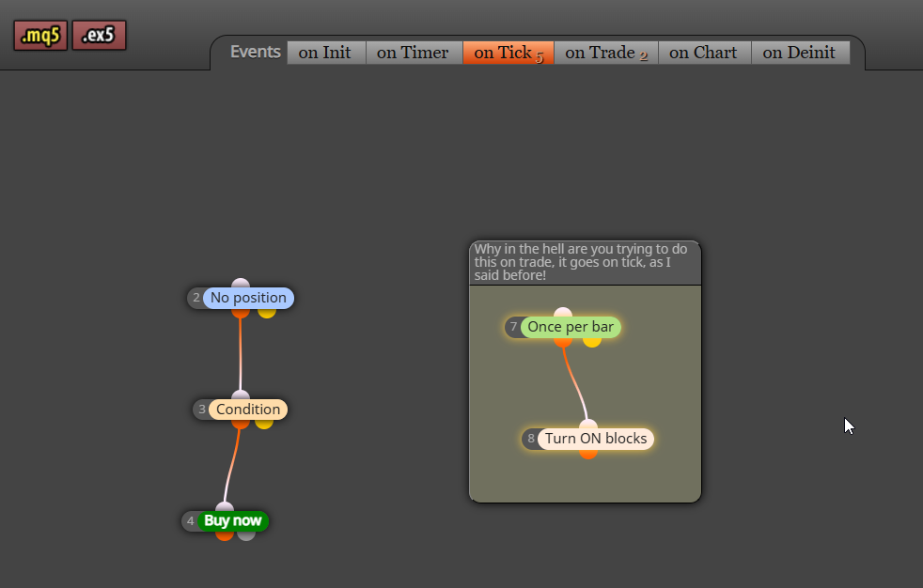Image resolution: width=923 pixels, height=588 pixels.
Task: Open the on Chart tab
Action: tap(705, 53)
